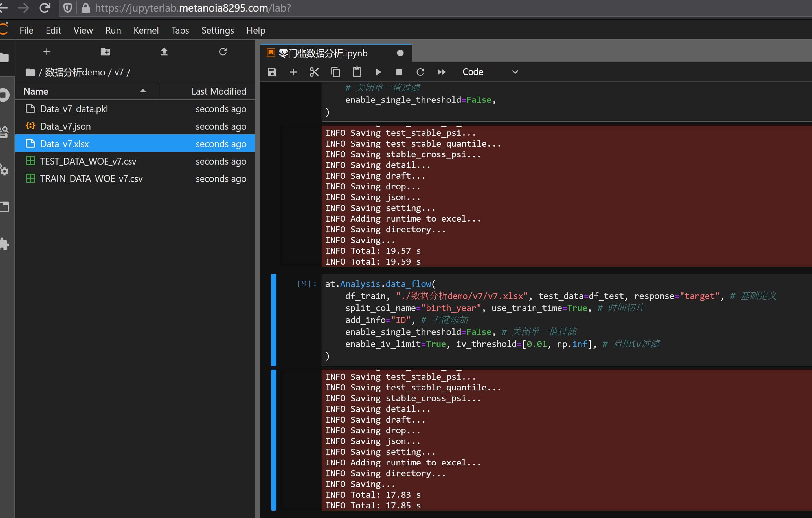Run the selected cell with the play button
The image size is (812, 518).
pos(378,72)
